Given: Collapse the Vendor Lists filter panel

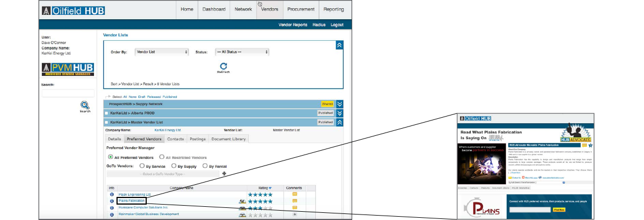Looking at the screenshot, I should (339, 45).
